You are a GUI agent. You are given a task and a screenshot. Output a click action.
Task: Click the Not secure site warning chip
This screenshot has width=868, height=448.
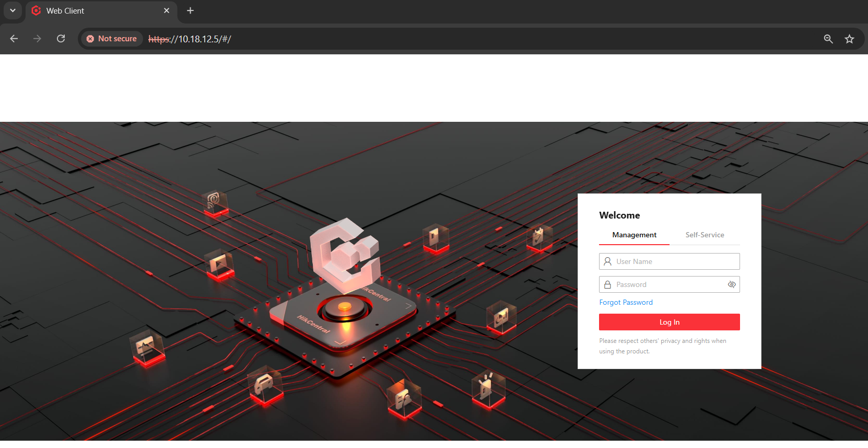(112, 39)
